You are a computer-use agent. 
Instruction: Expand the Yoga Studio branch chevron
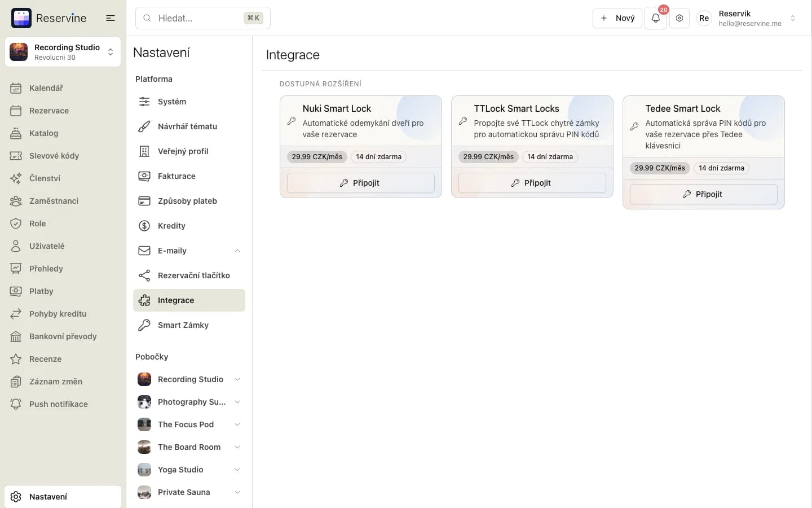click(237, 470)
